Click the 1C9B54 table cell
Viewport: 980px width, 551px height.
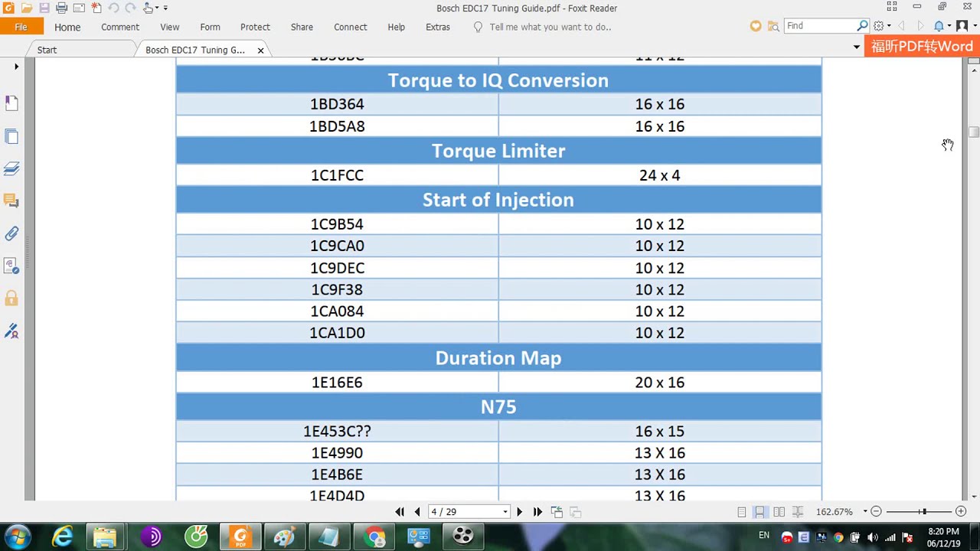click(337, 224)
